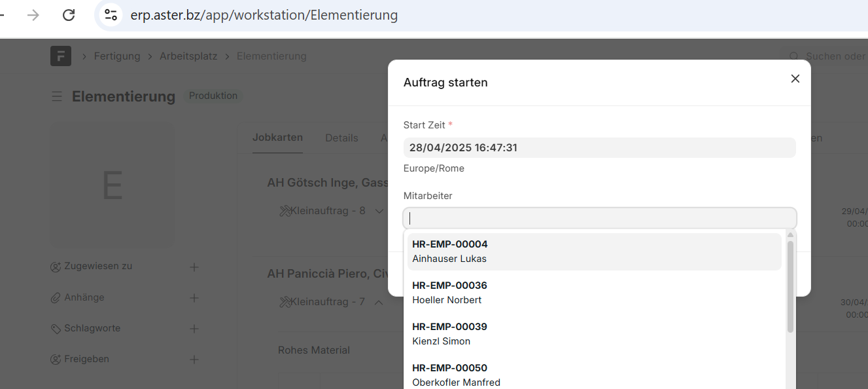Collapse the Kleinauftrag - 7 job card

tap(379, 302)
